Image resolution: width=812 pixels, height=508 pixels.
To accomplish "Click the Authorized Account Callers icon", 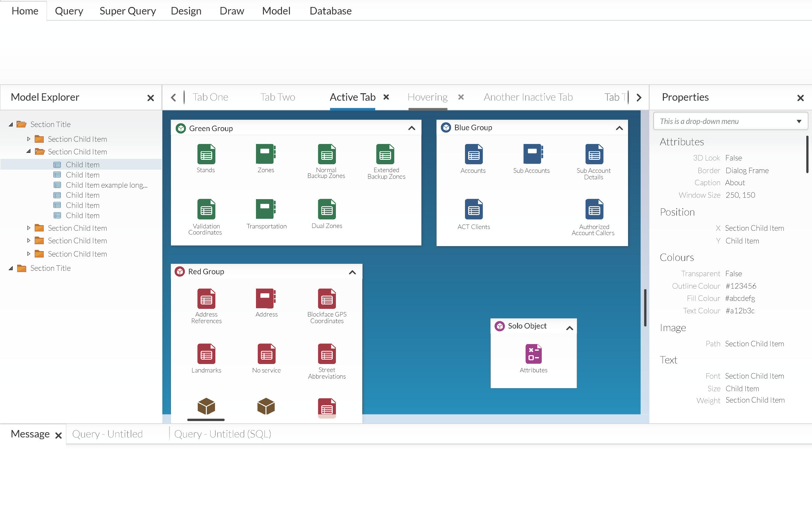I will pos(594,209).
